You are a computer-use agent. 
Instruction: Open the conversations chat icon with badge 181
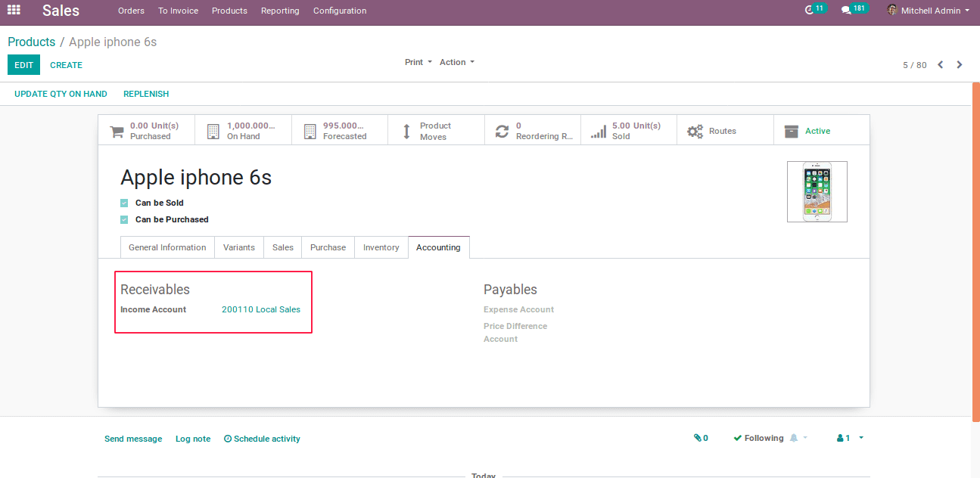[855, 10]
